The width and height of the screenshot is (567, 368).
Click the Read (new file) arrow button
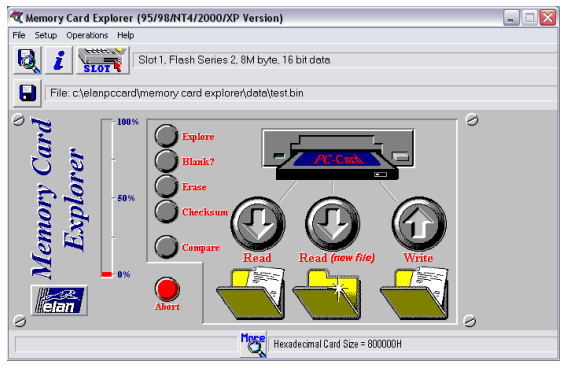point(332,223)
